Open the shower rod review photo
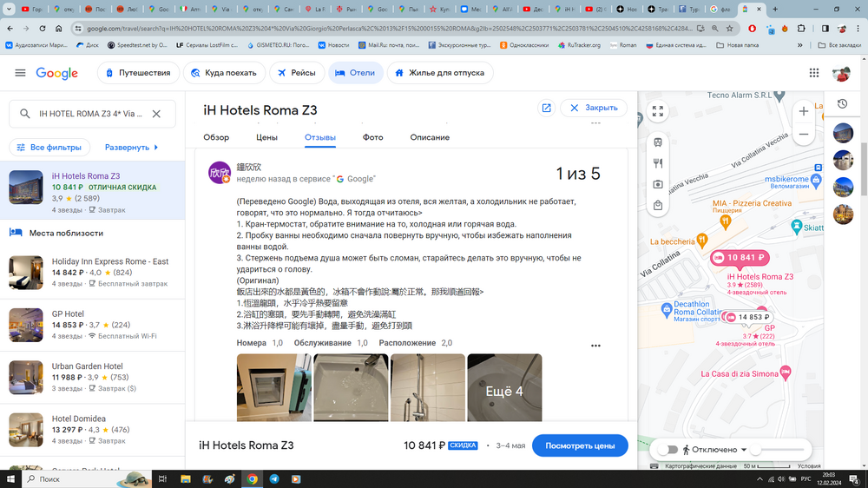The image size is (868, 488). click(x=427, y=388)
